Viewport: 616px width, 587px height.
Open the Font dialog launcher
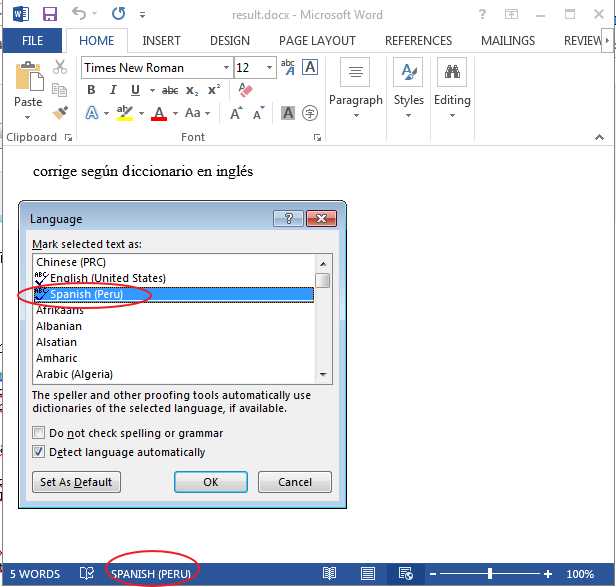click(x=317, y=138)
